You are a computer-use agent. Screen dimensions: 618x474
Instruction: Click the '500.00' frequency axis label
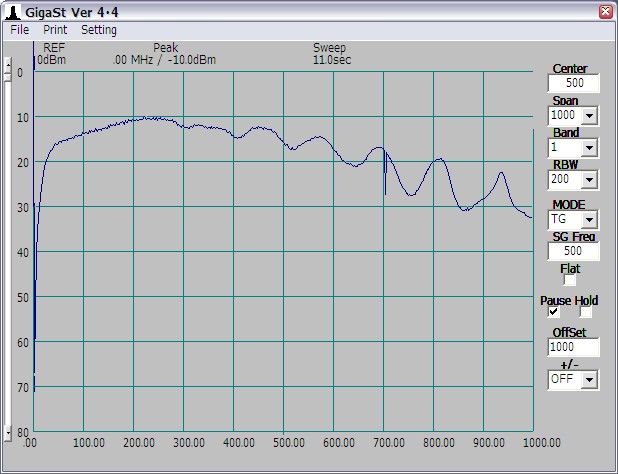[289, 442]
